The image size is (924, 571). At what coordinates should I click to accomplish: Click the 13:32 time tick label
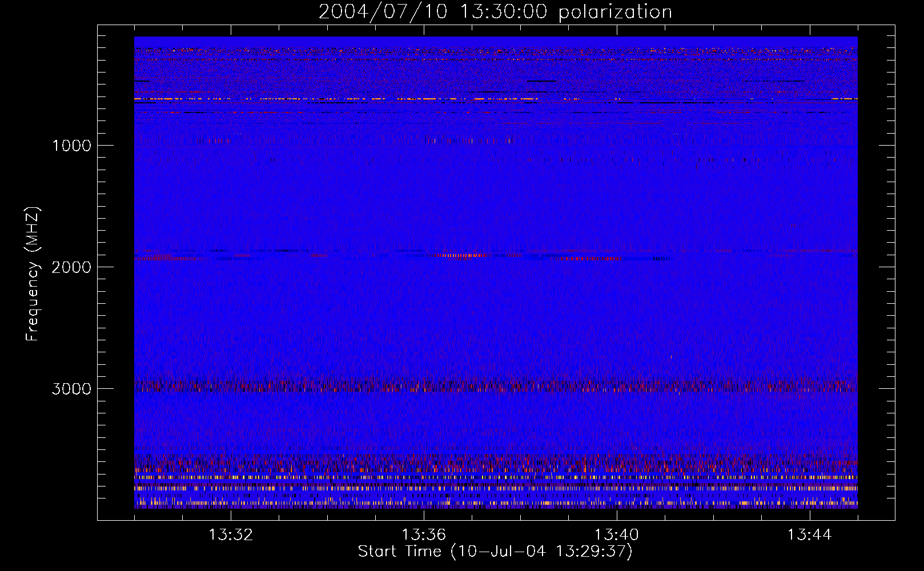coord(231,535)
